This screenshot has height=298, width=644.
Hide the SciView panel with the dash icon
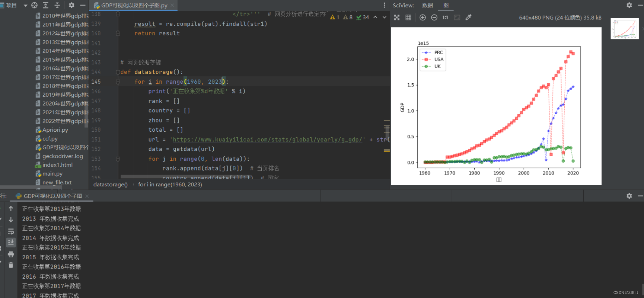pos(640,5)
